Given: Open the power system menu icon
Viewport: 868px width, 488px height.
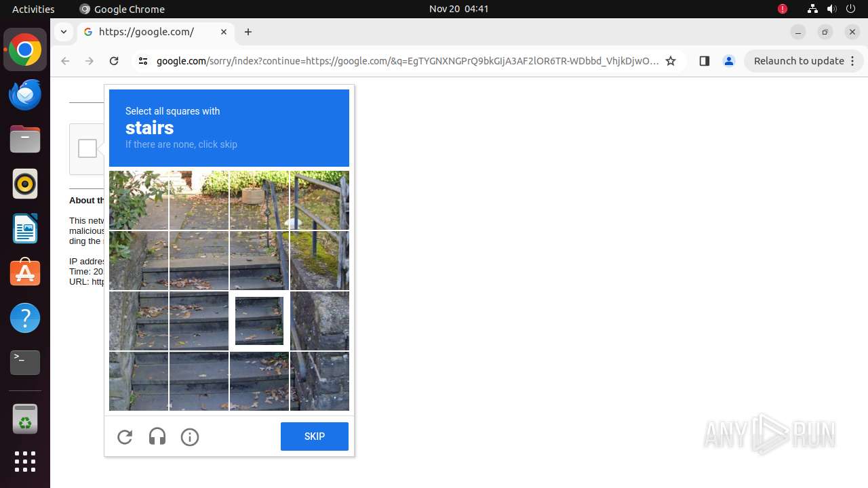Looking at the screenshot, I should 850,9.
